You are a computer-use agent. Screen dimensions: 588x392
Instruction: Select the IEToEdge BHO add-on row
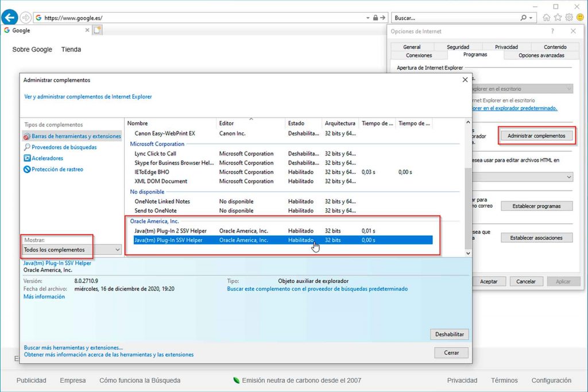[283, 172]
